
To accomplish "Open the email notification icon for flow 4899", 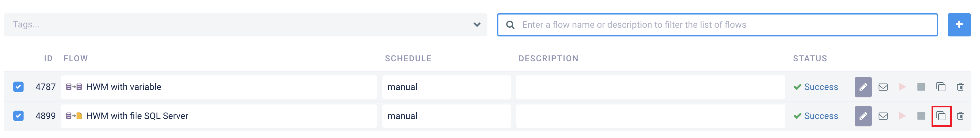I will [x=883, y=116].
